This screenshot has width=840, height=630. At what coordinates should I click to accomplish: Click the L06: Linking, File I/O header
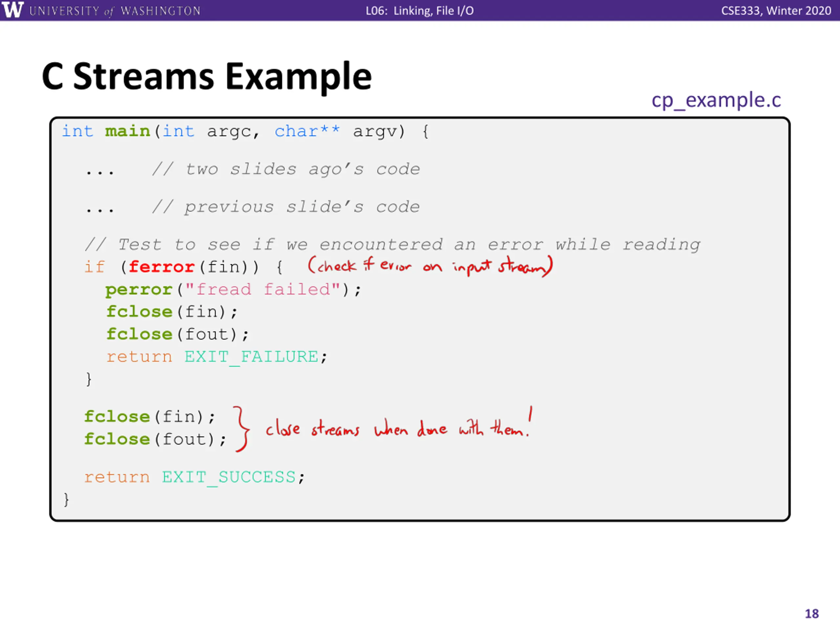(420, 10)
